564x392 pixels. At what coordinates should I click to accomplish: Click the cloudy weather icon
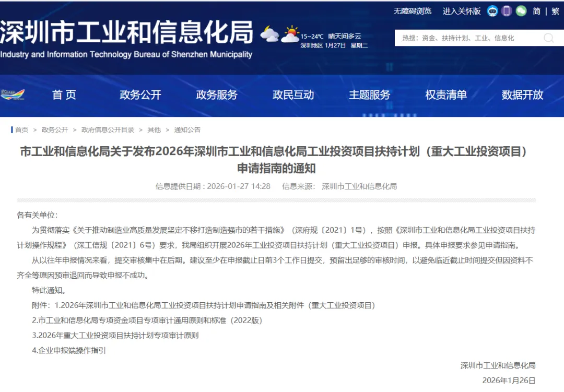pyautogui.click(x=270, y=34)
